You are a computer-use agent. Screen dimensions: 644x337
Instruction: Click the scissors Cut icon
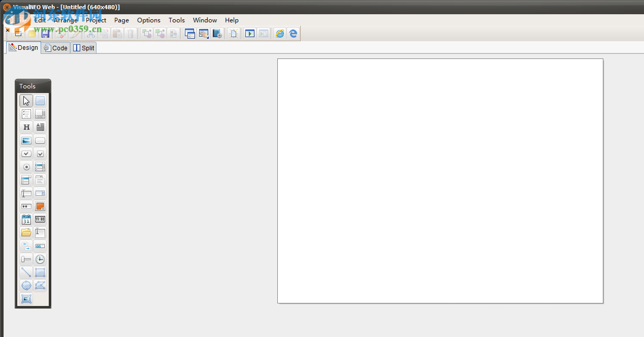91,34
